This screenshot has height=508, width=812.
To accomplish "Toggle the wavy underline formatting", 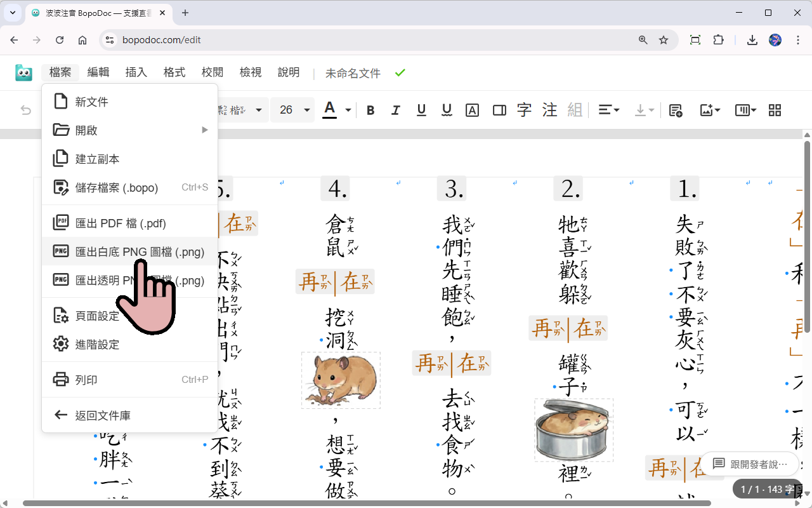I will coord(447,110).
